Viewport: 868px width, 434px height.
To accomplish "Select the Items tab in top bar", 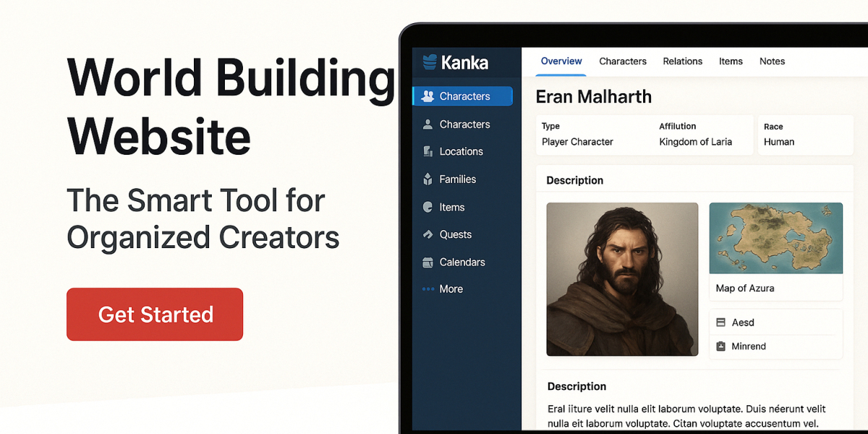I will pyautogui.click(x=731, y=61).
